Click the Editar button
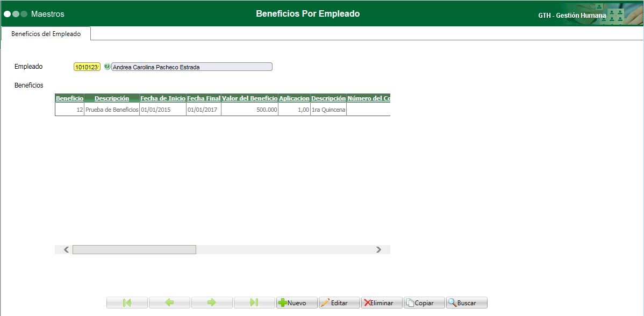This screenshot has width=644, height=316. pos(339,303)
